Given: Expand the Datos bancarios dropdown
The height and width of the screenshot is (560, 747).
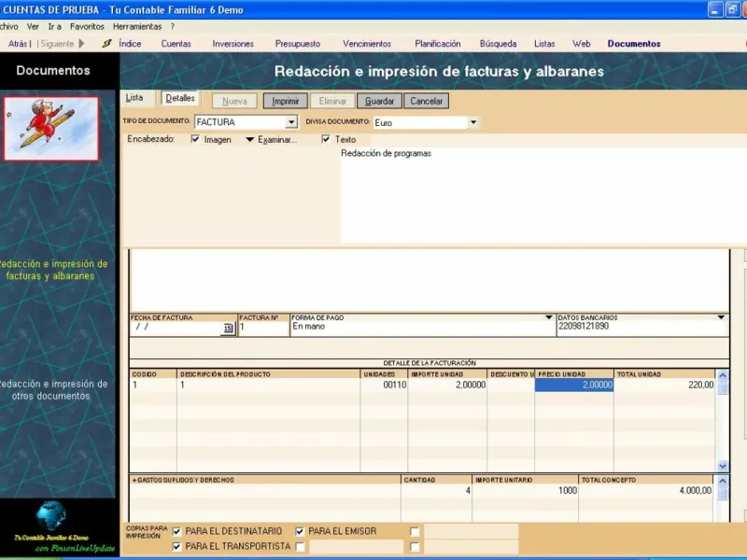Looking at the screenshot, I should tap(721, 317).
